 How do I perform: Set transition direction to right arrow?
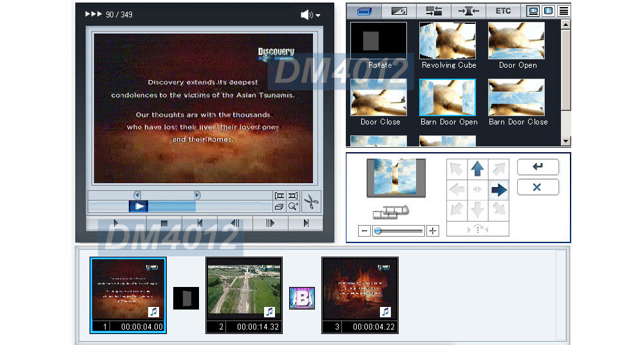[498, 190]
